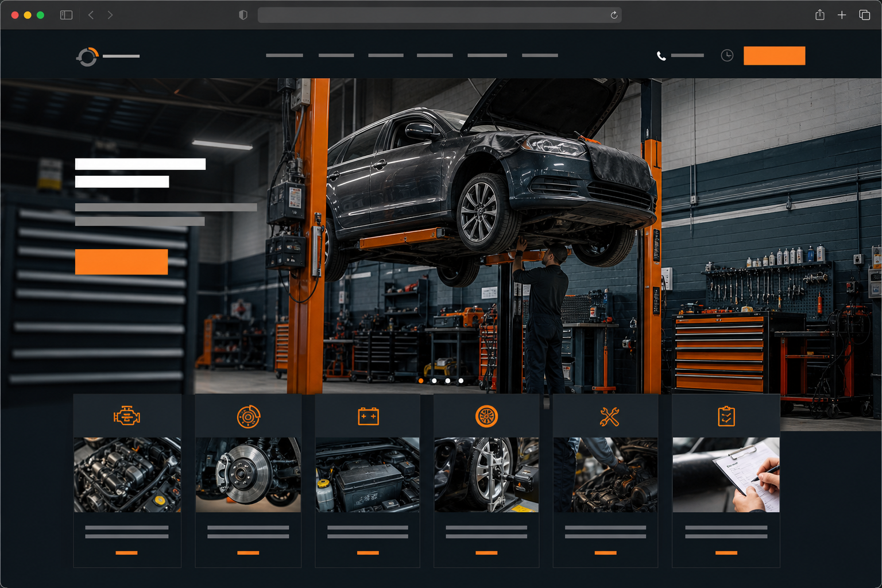
Task: Open the privacy shield report
Action: pyautogui.click(x=243, y=15)
